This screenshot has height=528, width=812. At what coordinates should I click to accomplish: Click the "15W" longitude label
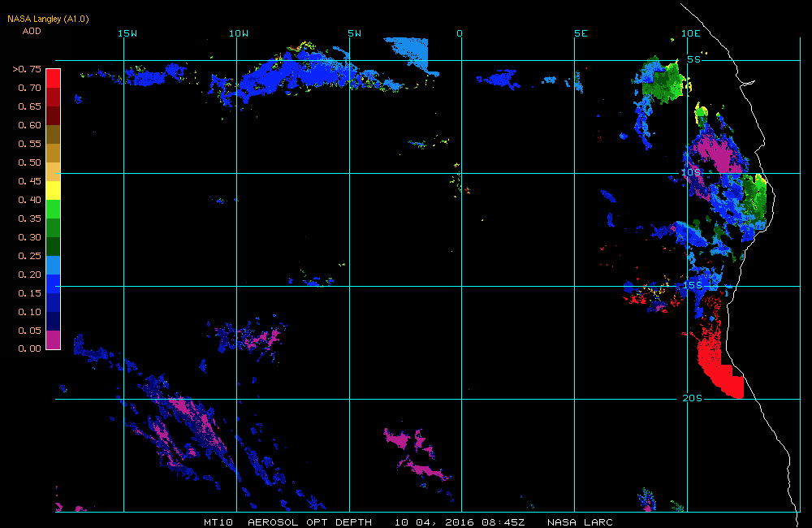(127, 33)
